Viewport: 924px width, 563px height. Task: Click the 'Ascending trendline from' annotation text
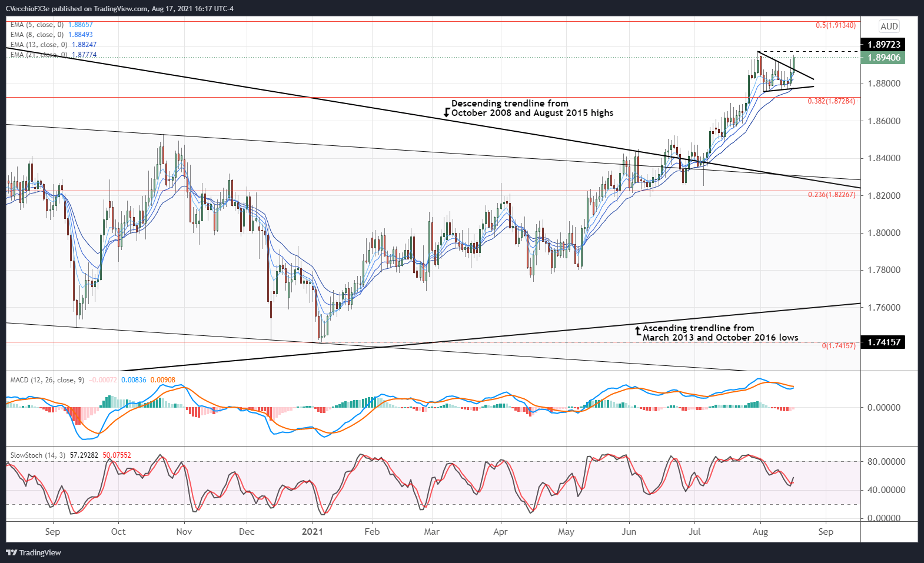tap(698, 328)
